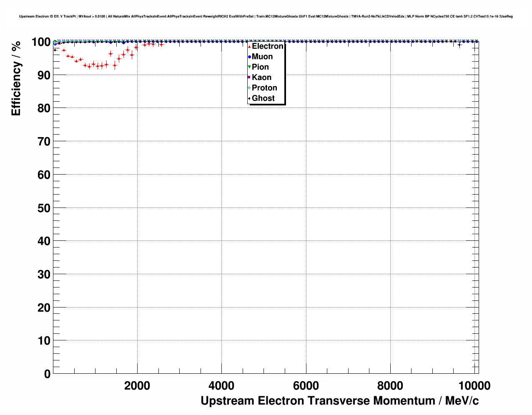Screen dimensions: 532x415
Task: Select the Proton legend label
Action: point(264,88)
